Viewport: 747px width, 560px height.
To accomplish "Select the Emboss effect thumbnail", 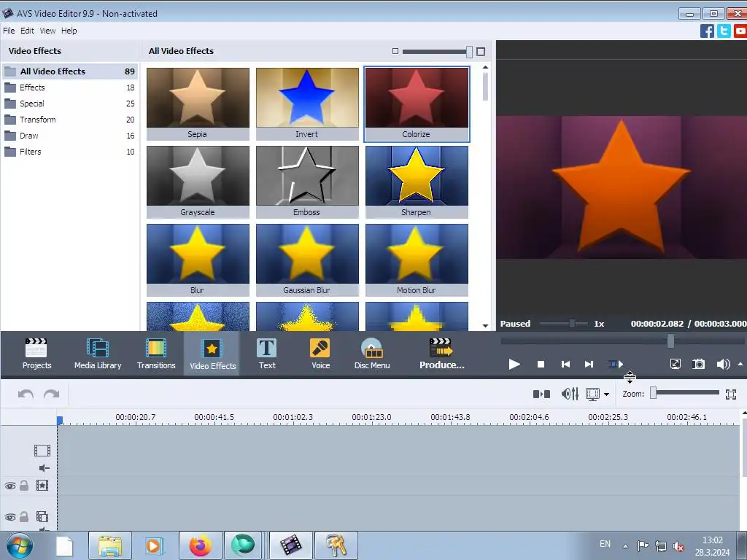I will pyautogui.click(x=307, y=182).
